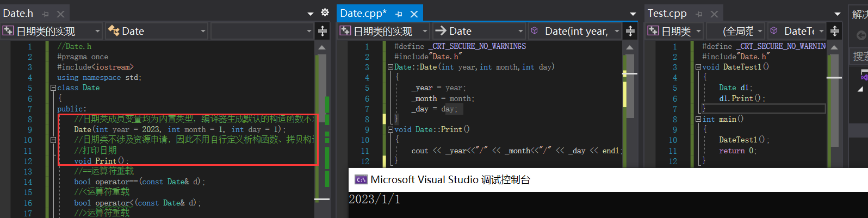Screen dimensions: 868x218
Task: Click 'DateTest1();' call in main function
Action: click(744, 140)
